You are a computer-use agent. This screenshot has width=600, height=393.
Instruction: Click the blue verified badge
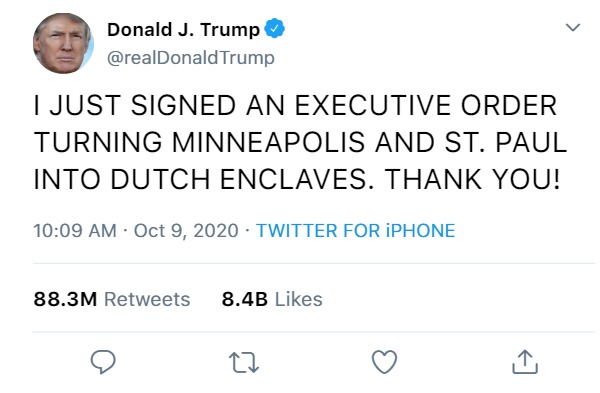pyautogui.click(x=274, y=28)
